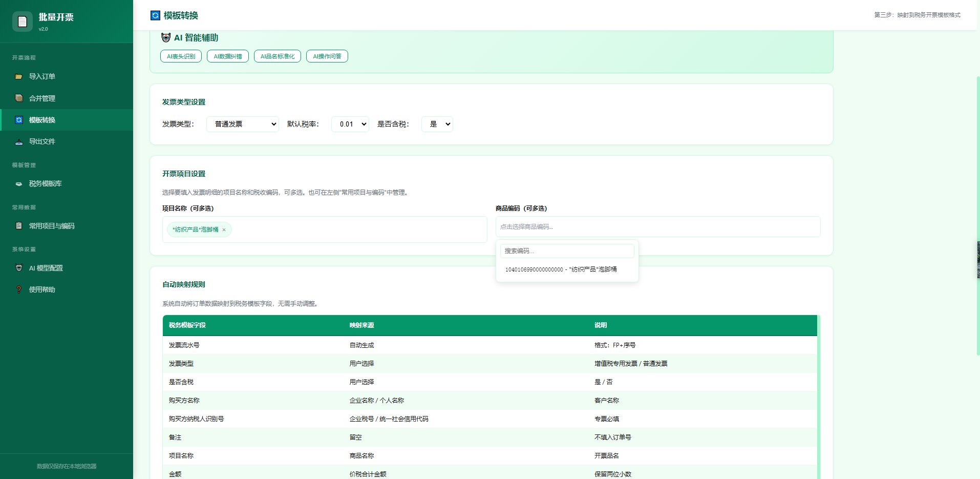This screenshot has width=980, height=479.
Task: Click the header 模板转换 title icon
Action: click(x=155, y=15)
